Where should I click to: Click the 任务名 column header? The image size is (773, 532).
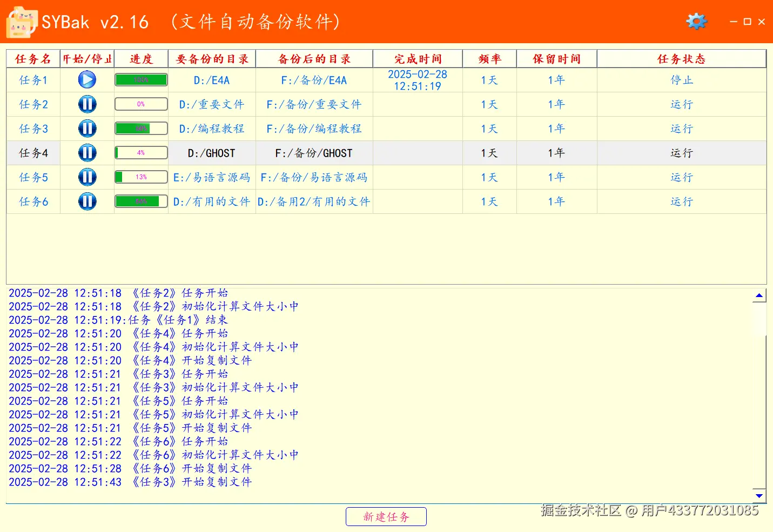[32, 58]
